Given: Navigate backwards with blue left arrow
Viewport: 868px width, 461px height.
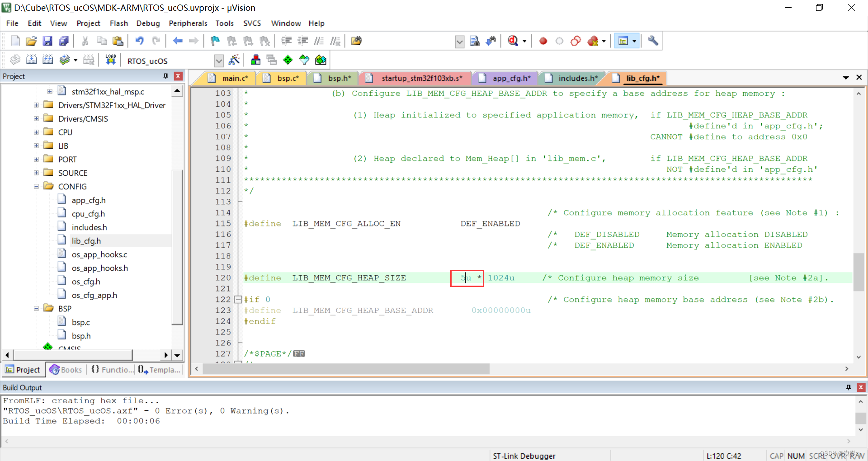Looking at the screenshot, I should click(x=178, y=41).
